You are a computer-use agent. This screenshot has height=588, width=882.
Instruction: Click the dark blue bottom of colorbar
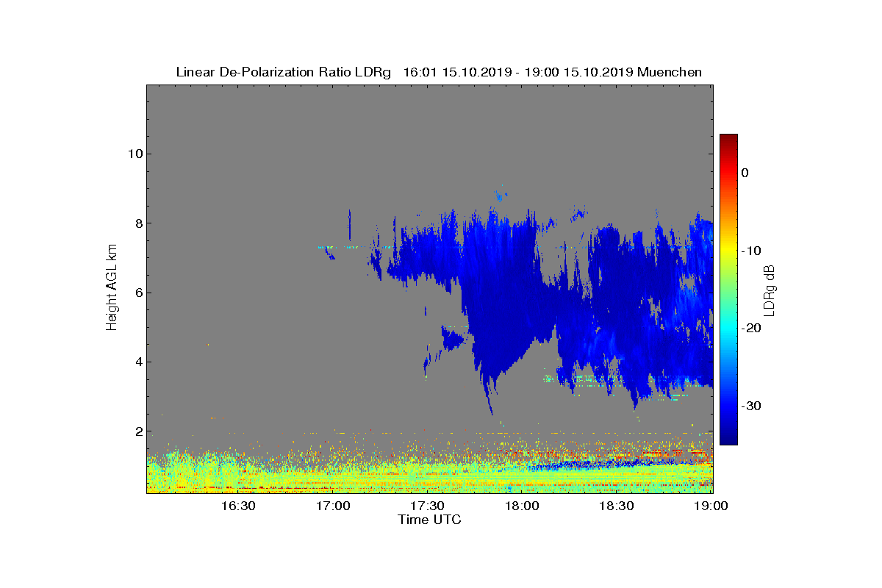point(728,439)
